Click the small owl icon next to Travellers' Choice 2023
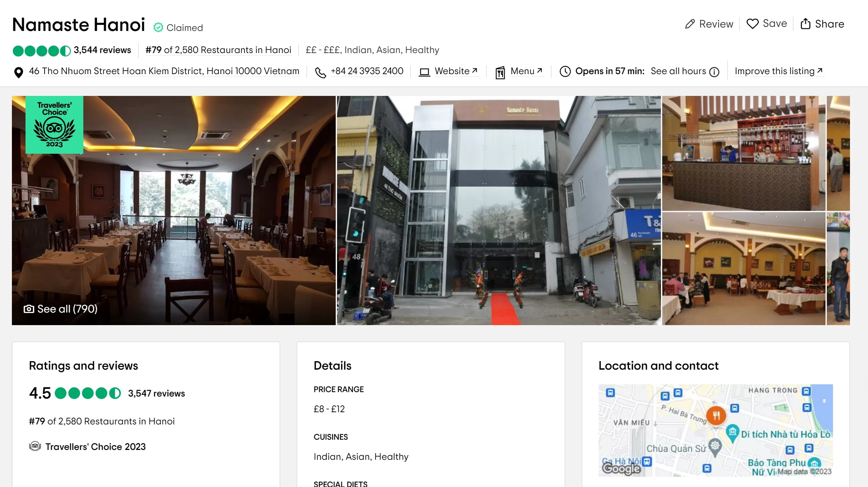 coord(35,446)
